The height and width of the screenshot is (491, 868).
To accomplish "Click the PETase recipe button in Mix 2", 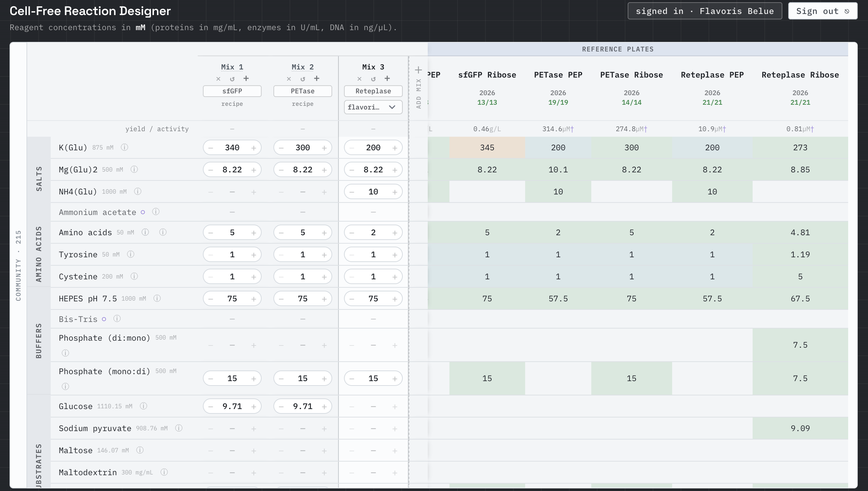I will pos(303,91).
